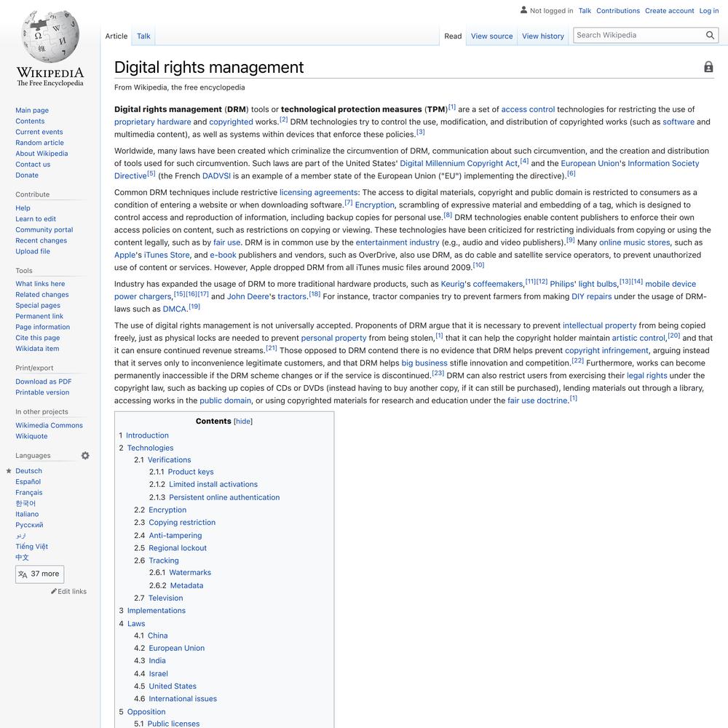This screenshot has width=728, height=728.
Task: Jump to section 2.1.1 Product keys
Action: pos(191,472)
